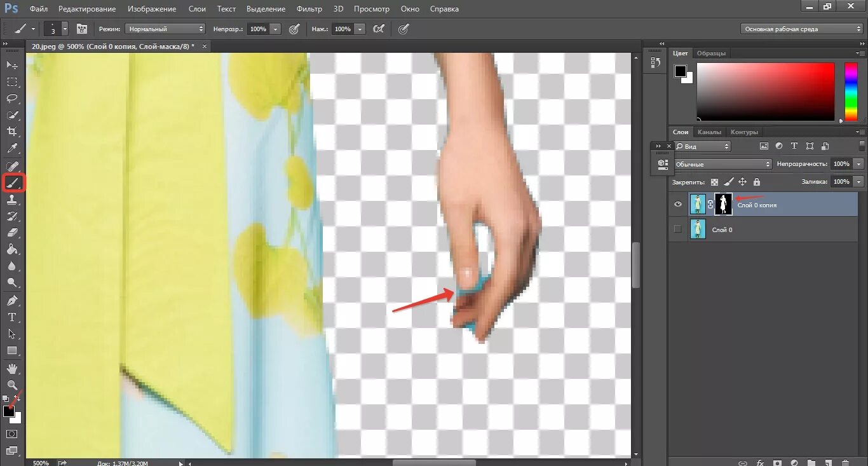Open the History panel icon
The height and width of the screenshot is (466, 868).
coord(655,62)
